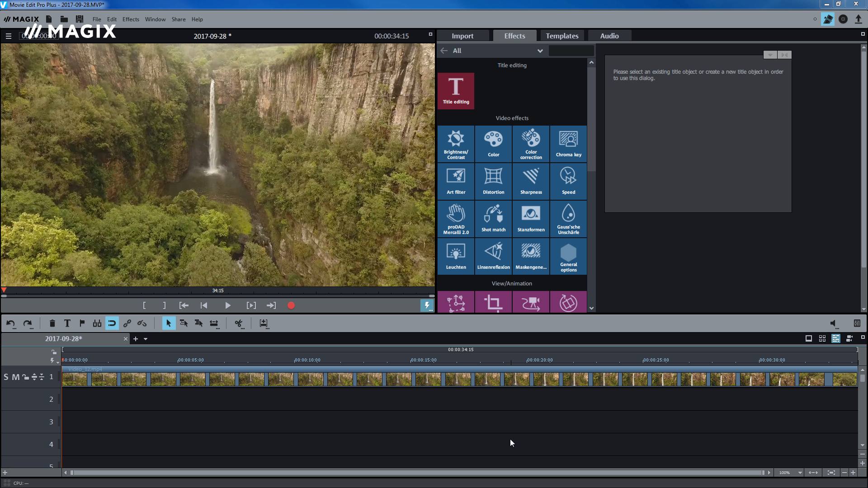Open the effects panel scroll expander
Image resolution: width=868 pixels, height=488 pixels.
591,308
